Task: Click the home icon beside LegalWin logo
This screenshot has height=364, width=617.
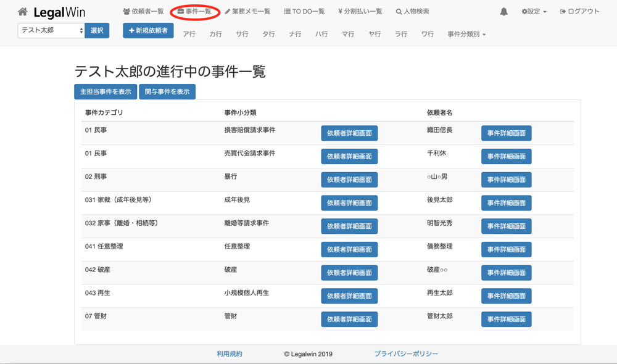Action: pyautogui.click(x=23, y=12)
